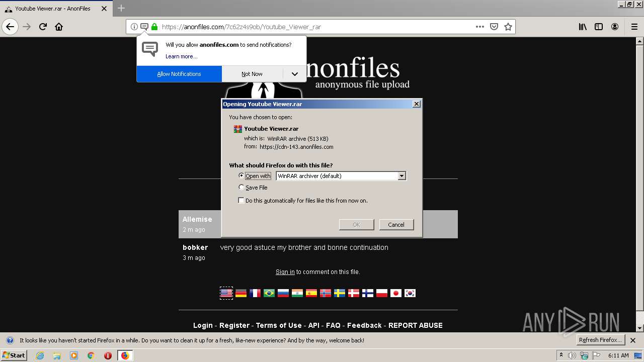The height and width of the screenshot is (362, 644).
Task: Click the REPORT ABUSE link
Action: 416,325
